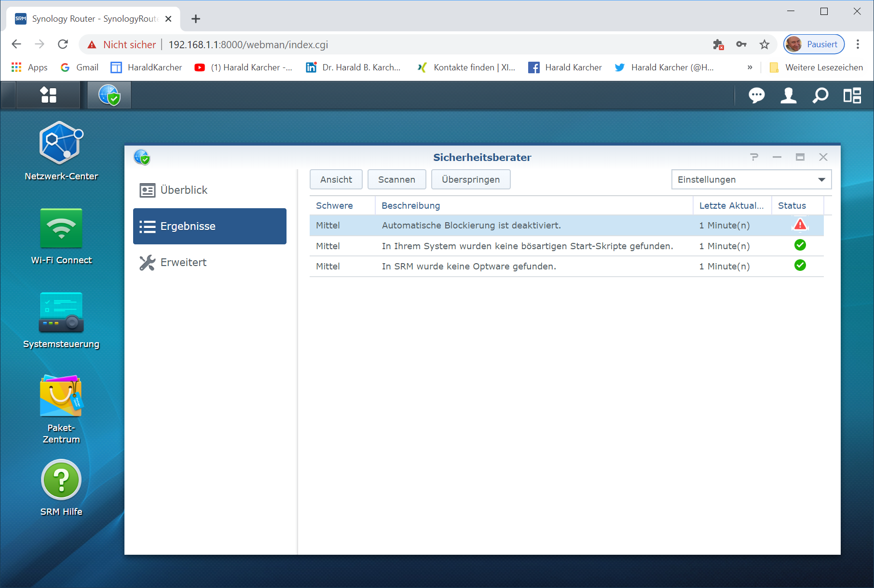Open the widgets panel icon
Screen dimensions: 874x588
click(x=852, y=95)
